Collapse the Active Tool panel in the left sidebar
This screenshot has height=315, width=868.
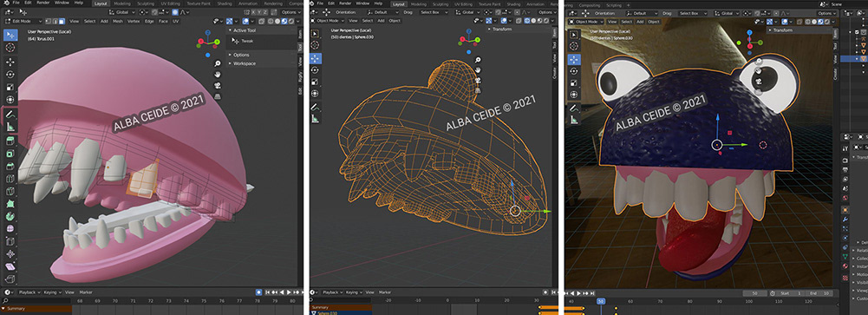247,30
